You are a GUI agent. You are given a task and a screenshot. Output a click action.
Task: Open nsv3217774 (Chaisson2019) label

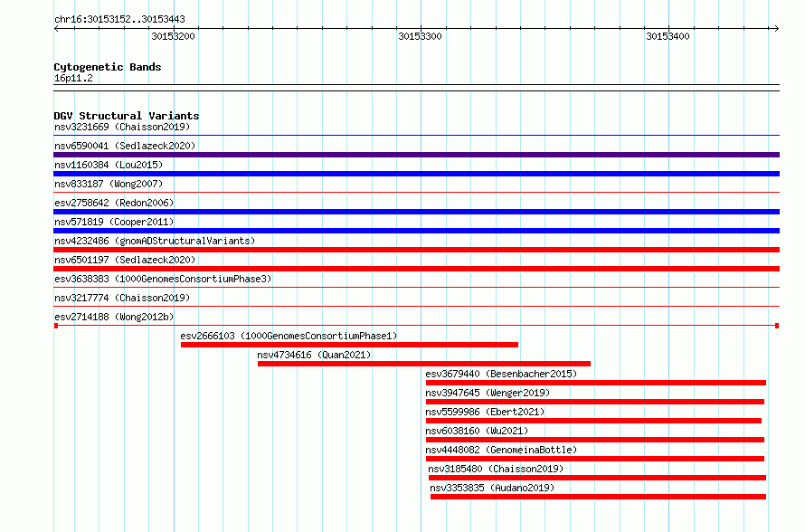(x=122, y=298)
